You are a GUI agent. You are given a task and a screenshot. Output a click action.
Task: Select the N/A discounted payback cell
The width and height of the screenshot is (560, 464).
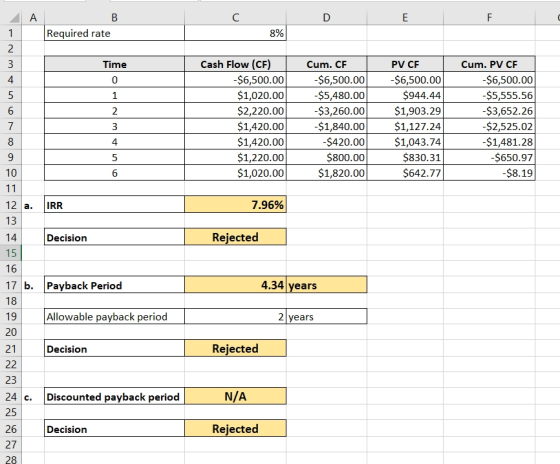coord(235,396)
